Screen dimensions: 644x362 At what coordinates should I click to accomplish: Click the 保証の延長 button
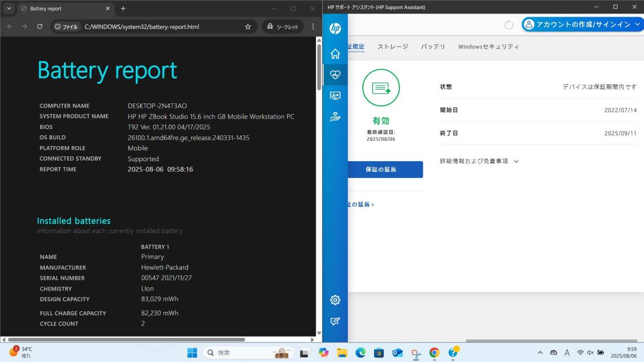pyautogui.click(x=382, y=169)
